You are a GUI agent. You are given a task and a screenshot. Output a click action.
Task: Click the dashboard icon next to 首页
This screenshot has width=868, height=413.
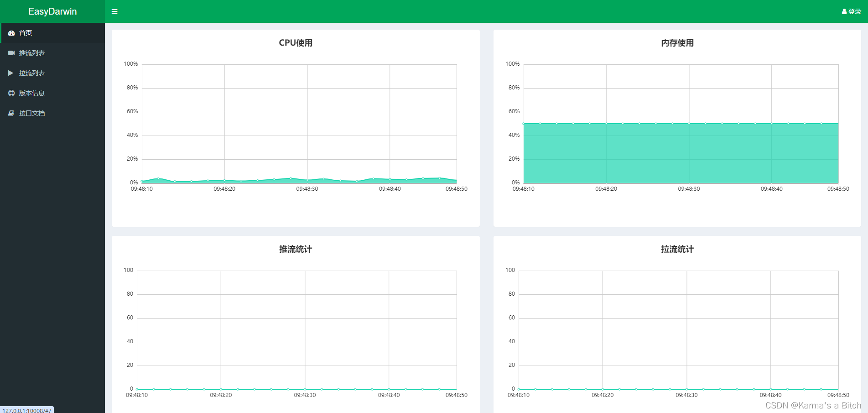(11, 33)
